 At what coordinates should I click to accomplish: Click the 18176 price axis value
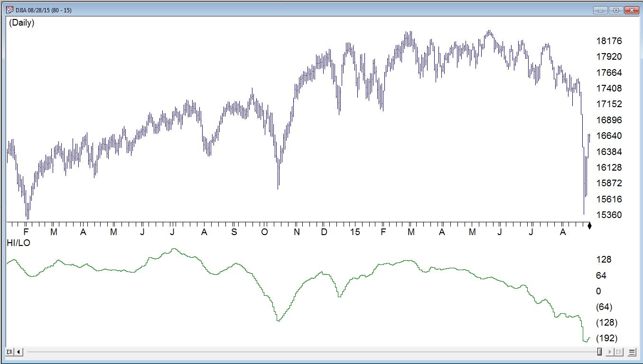(x=609, y=41)
